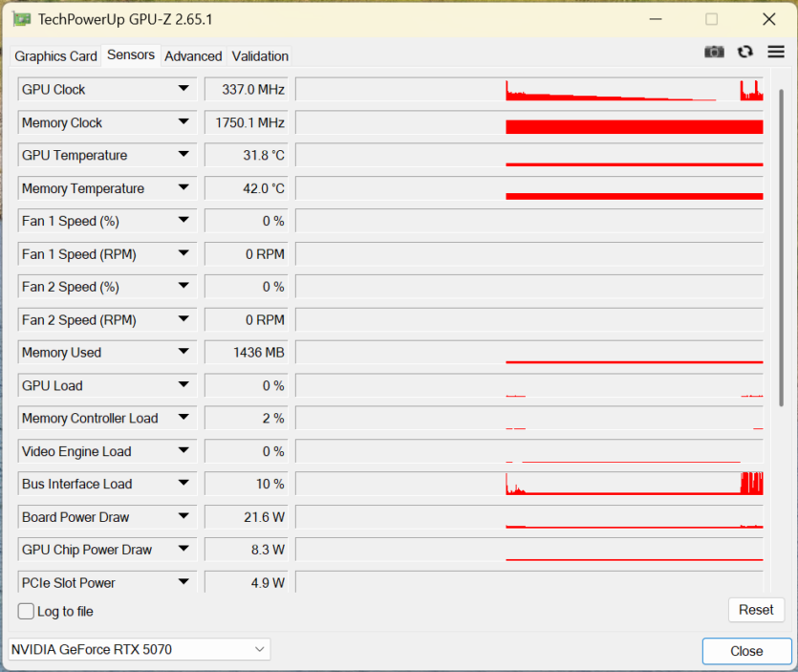Expand the Memory Temperature dropdown arrow

click(183, 188)
